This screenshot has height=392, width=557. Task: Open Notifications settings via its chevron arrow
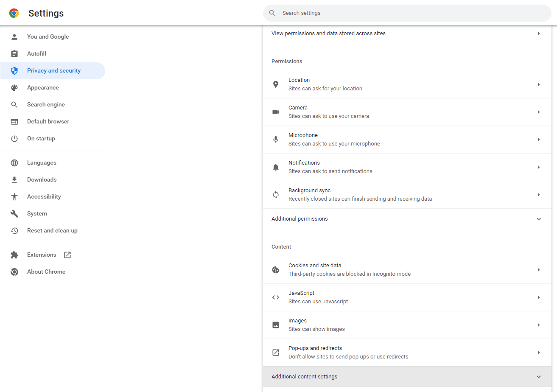539,167
